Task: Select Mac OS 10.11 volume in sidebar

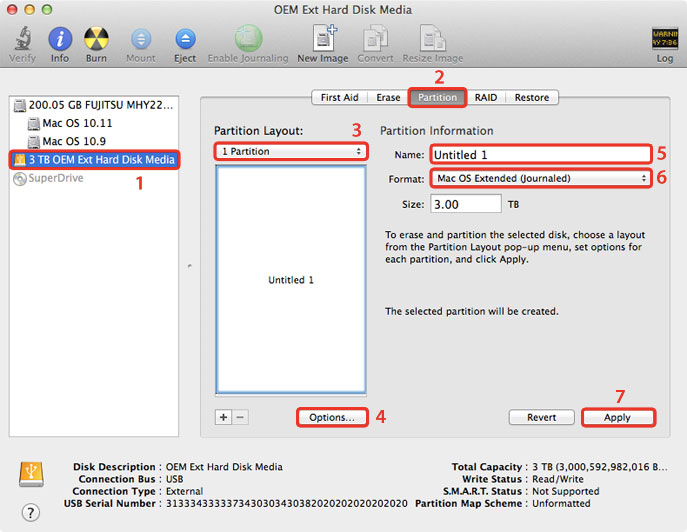Action: coord(76,123)
